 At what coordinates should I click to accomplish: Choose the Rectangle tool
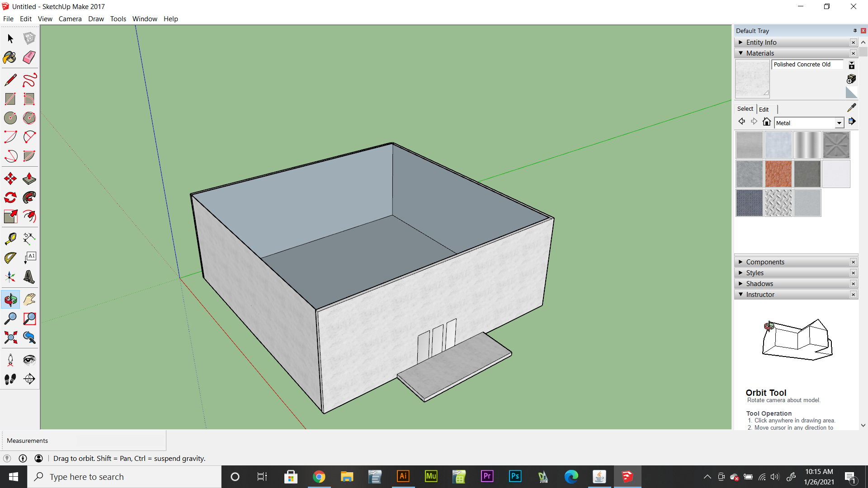(10, 99)
